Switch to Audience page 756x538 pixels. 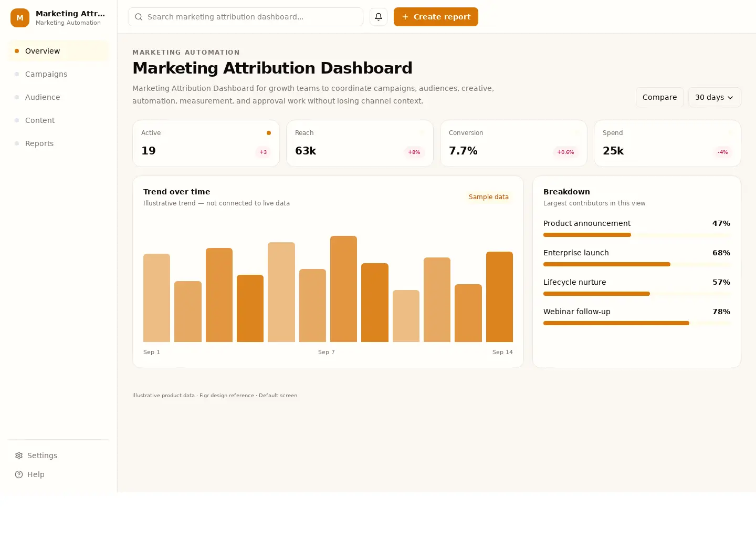coord(58,97)
